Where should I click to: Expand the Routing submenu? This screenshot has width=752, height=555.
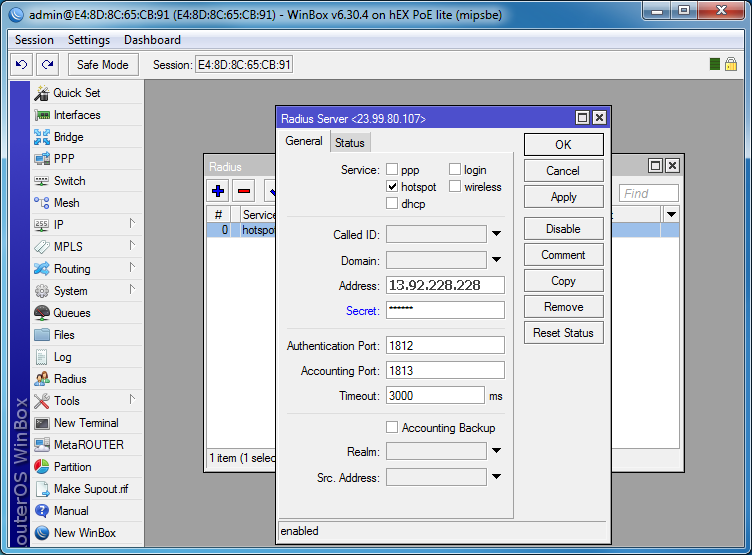pyautogui.click(x=132, y=268)
